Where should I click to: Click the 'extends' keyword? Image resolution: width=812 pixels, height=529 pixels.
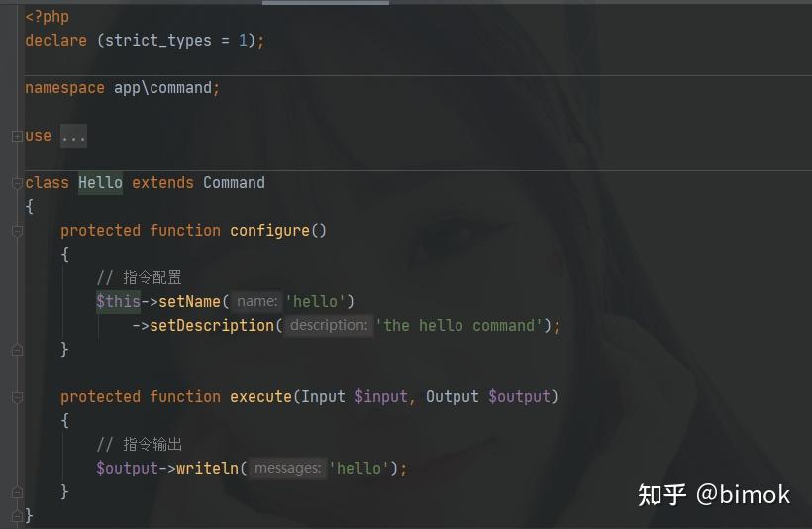click(162, 183)
